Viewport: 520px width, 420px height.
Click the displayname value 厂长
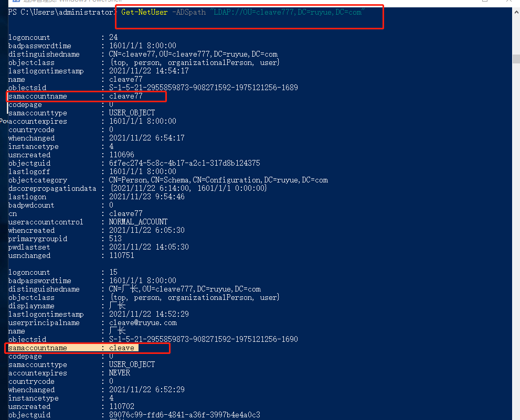click(x=118, y=306)
